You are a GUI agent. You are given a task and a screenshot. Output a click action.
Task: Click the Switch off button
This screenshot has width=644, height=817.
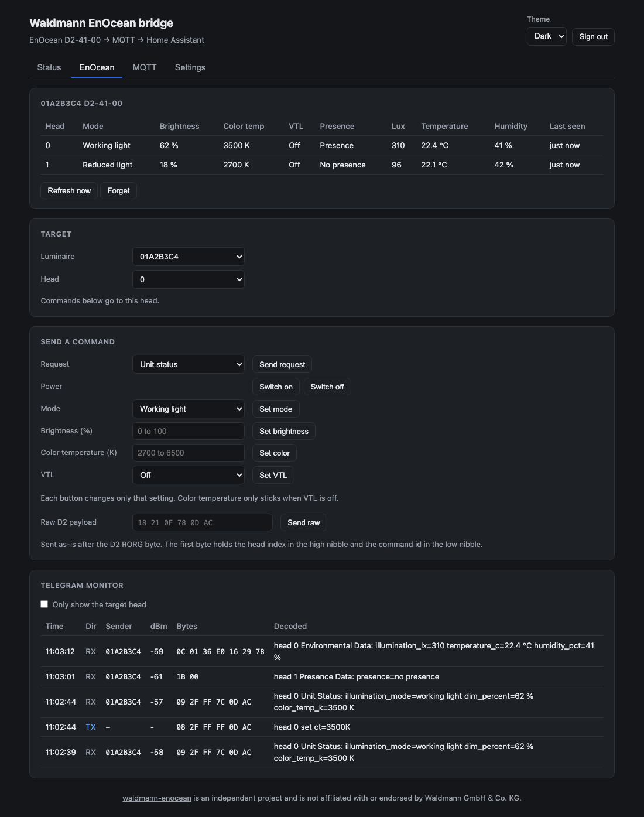pos(327,387)
